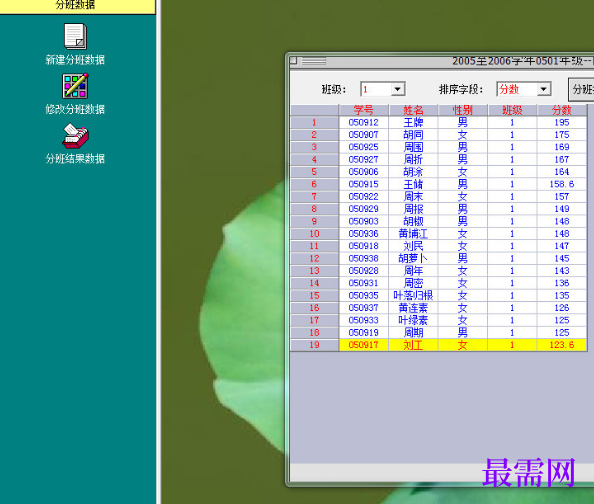Click student ID cell 050915
Viewport: 594px width, 504px height.
coord(364,184)
